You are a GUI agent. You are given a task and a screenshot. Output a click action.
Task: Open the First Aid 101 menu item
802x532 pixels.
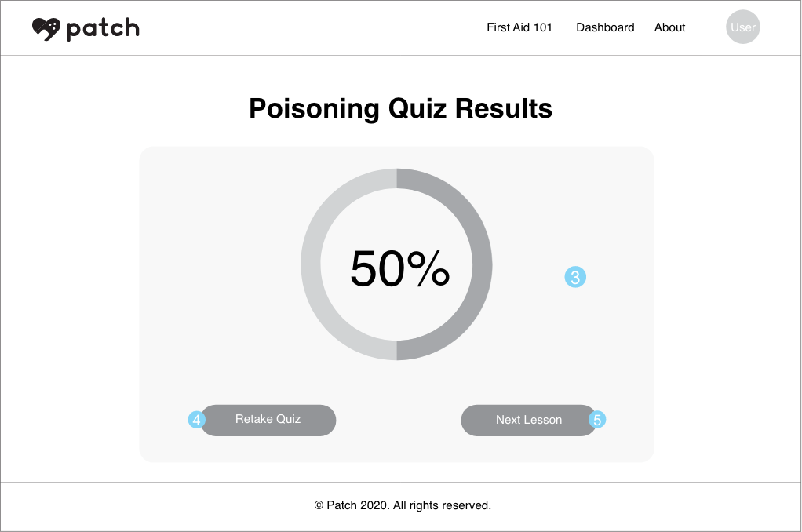(x=519, y=27)
